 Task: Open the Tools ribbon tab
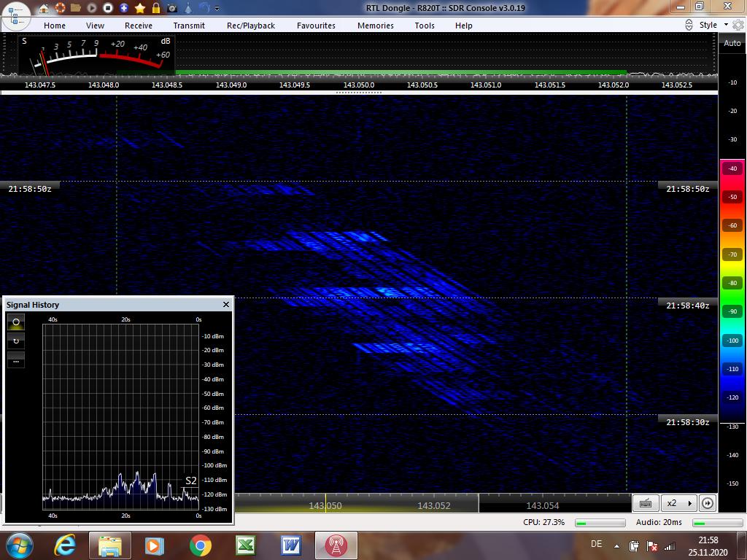click(425, 26)
